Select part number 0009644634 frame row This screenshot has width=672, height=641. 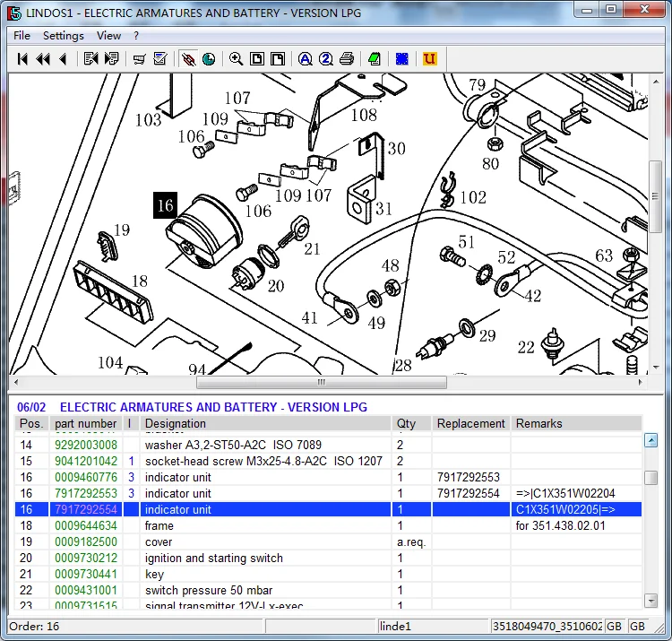(x=86, y=526)
